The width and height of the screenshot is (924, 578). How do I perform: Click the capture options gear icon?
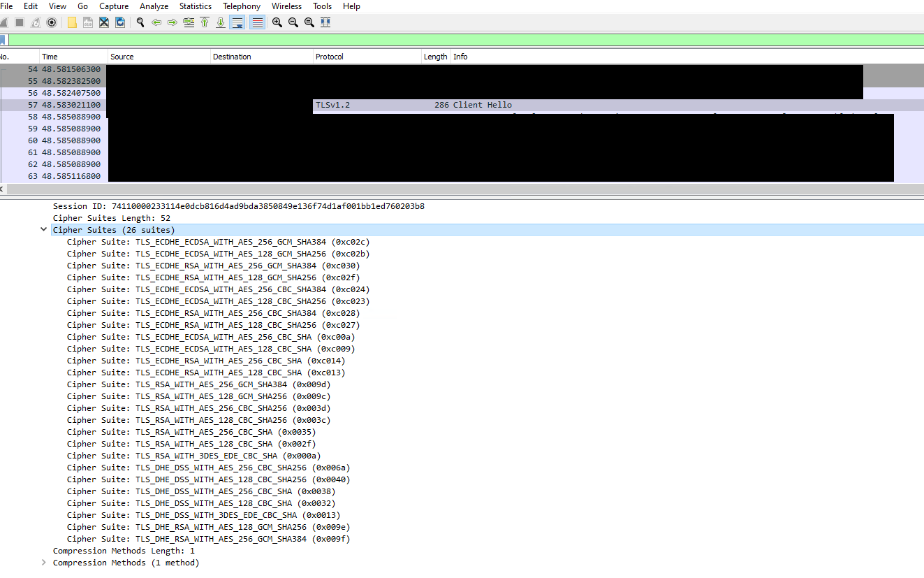pyautogui.click(x=52, y=22)
